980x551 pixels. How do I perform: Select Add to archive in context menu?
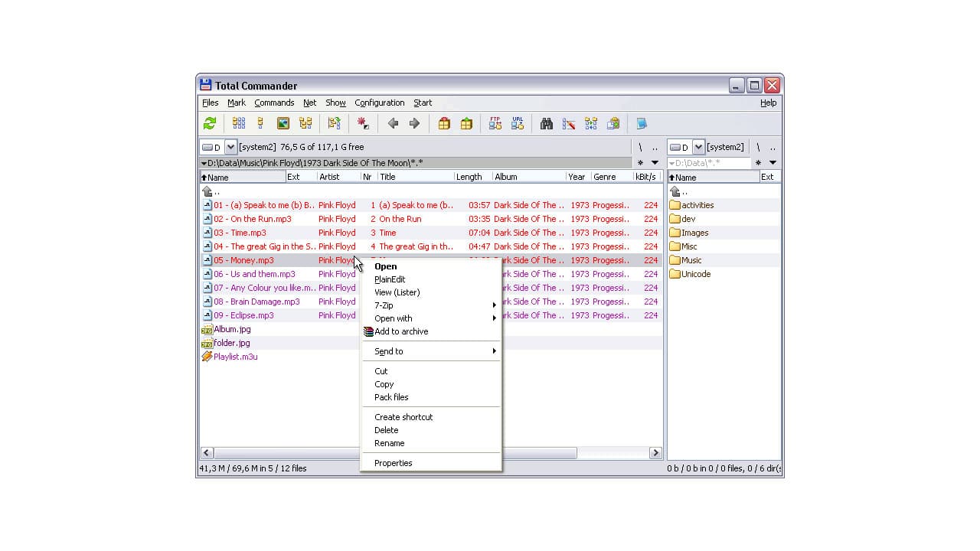[x=401, y=331]
